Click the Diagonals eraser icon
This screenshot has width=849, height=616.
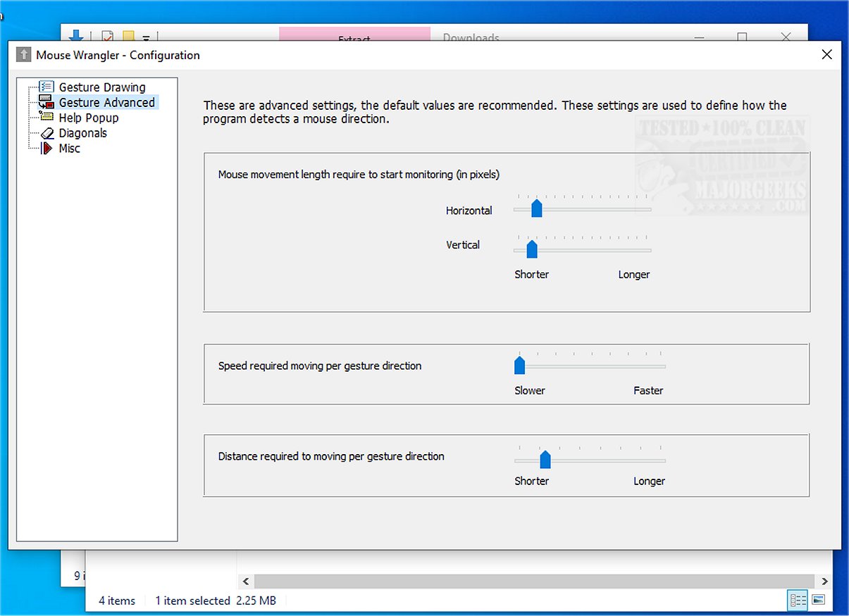pyautogui.click(x=47, y=133)
